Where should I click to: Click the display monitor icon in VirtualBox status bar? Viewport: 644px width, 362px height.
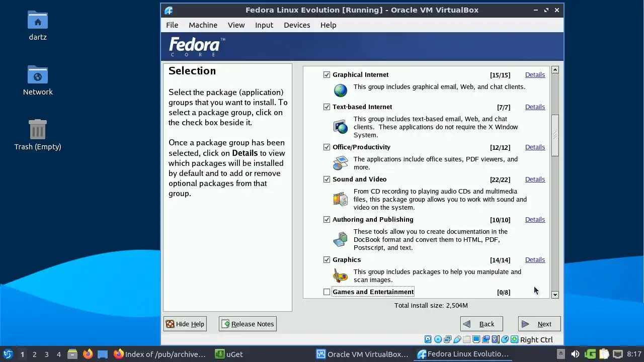pos(476,339)
